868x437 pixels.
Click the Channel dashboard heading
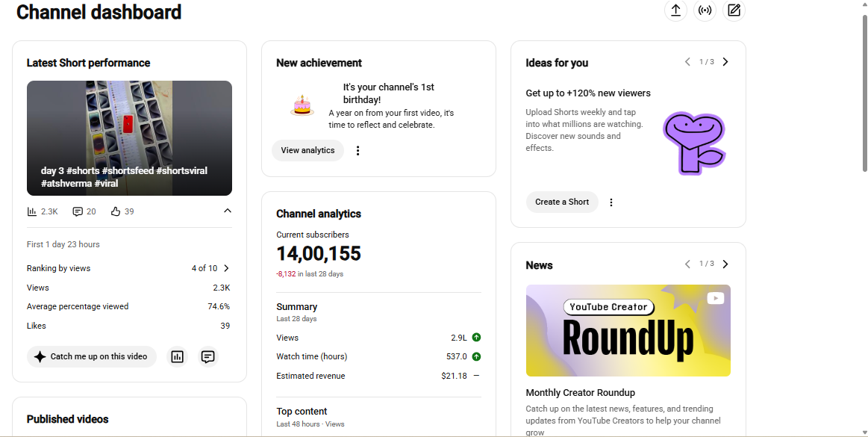99,12
